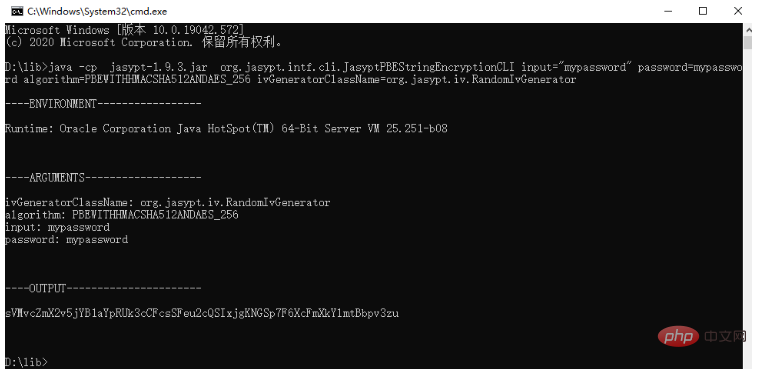This screenshot has height=369, width=757.
Task: Click the input: mypassword line
Action: (57, 227)
